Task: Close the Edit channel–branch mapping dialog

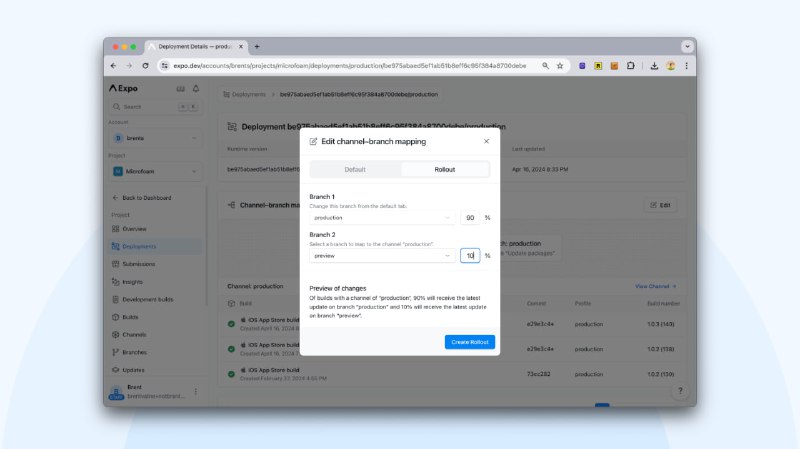Action: coord(486,141)
